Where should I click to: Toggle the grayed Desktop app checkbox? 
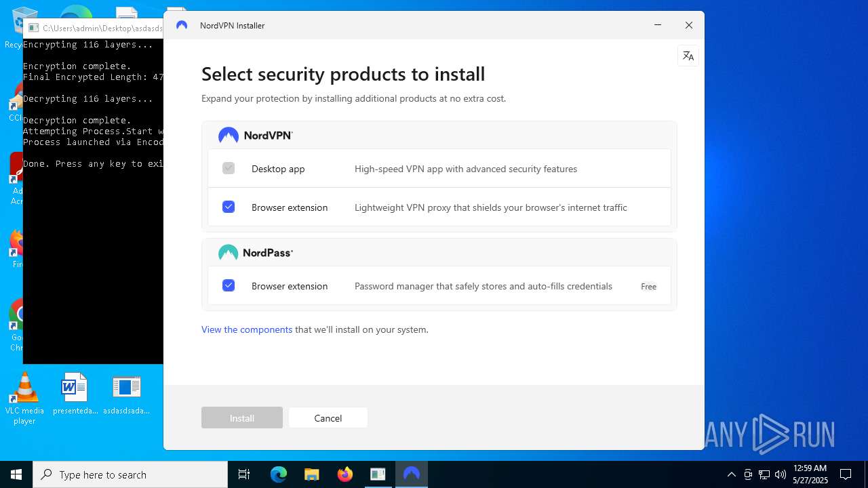point(229,169)
